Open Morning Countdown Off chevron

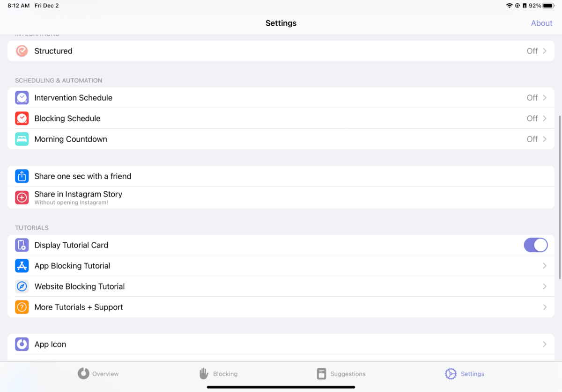click(x=545, y=139)
